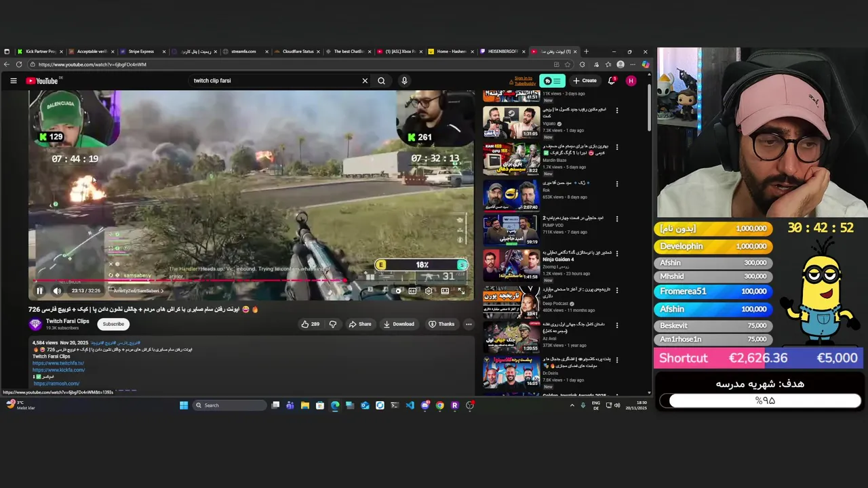Viewport: 868px width, 488px height.
Task: Open more actions ellipsis under video
Action: [468, 324]
